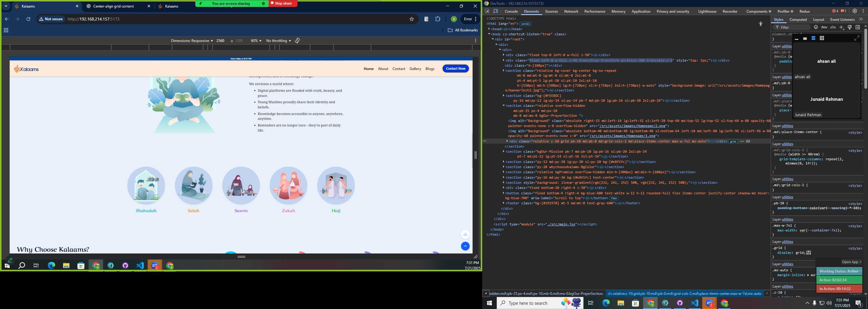Click the Hajj pillar image

(x=336, y=186)
